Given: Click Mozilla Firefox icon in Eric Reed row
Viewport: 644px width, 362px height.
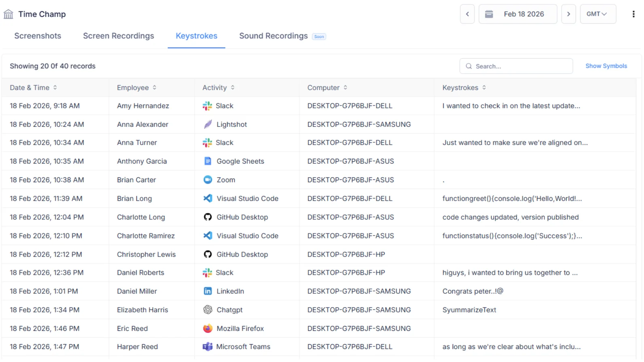Looking at the screenshot, I should click(x=208, y=328).
